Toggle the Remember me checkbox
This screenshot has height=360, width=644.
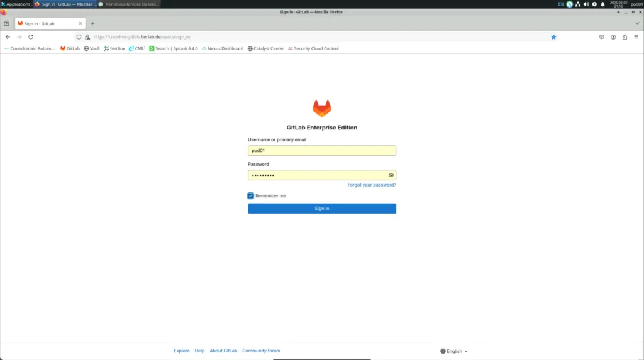[251, 196]
